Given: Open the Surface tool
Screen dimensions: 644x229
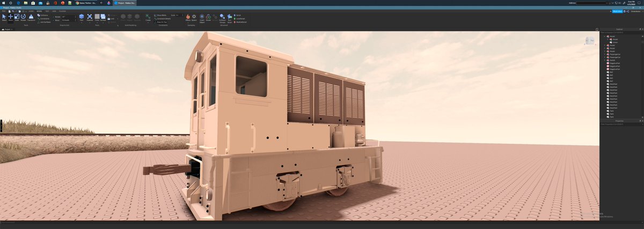Looking at the screenshot, I should tap(103, 18).
